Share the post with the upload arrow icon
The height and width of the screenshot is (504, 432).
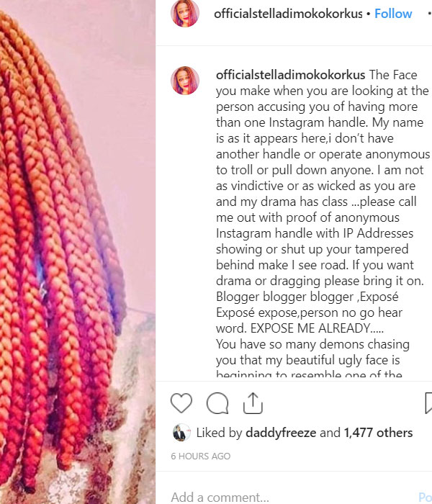pyautogui.click(x=253, y=402)
